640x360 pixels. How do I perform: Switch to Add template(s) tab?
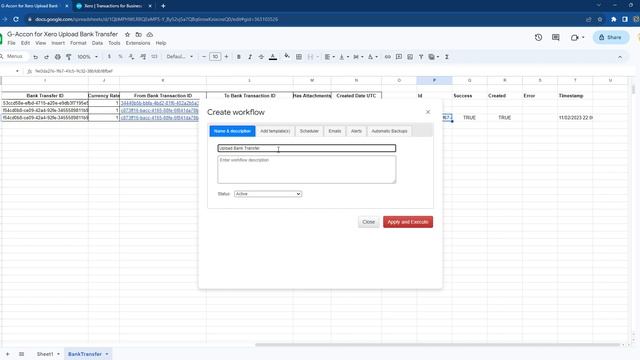click(x=275, y=131)
